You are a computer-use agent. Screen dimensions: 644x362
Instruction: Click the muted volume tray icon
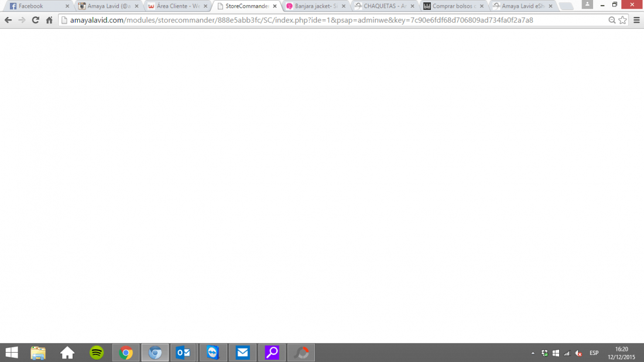point(578,353)
